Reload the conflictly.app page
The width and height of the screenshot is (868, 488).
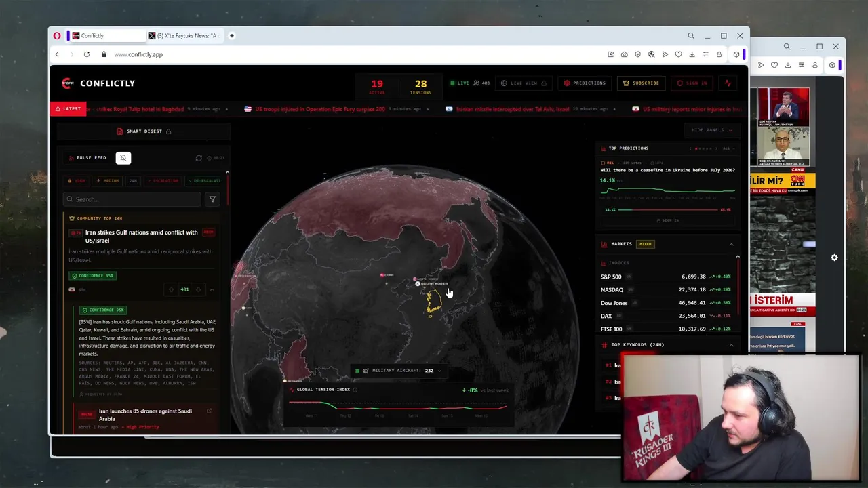pos(87,54)
